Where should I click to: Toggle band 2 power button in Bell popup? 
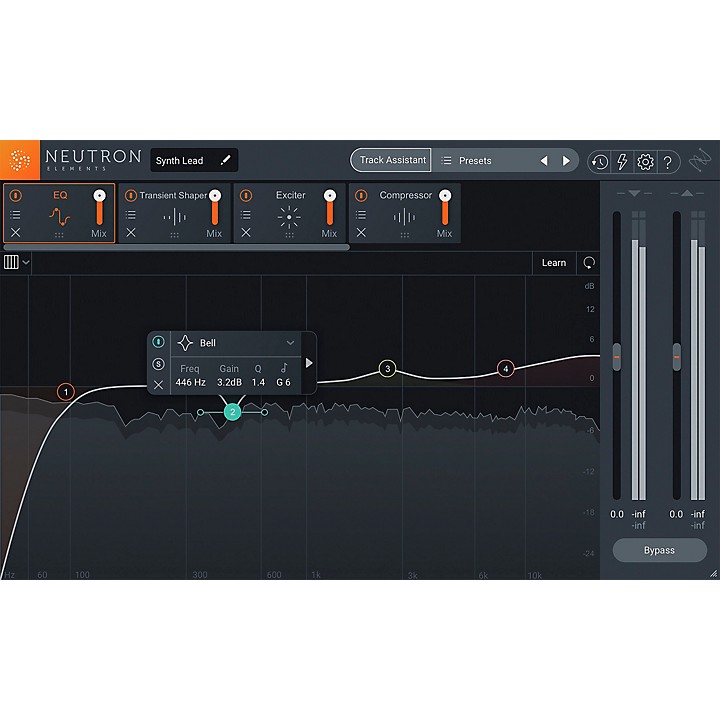point(158,342)
